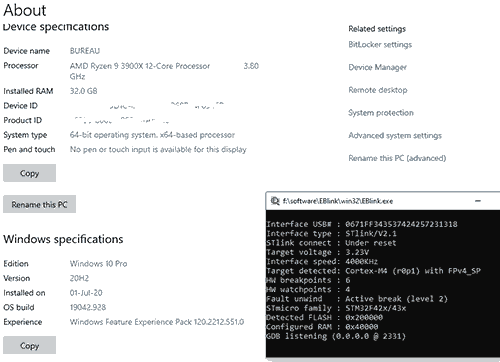Click the GDB listening line in console

[x=336, y=336]
